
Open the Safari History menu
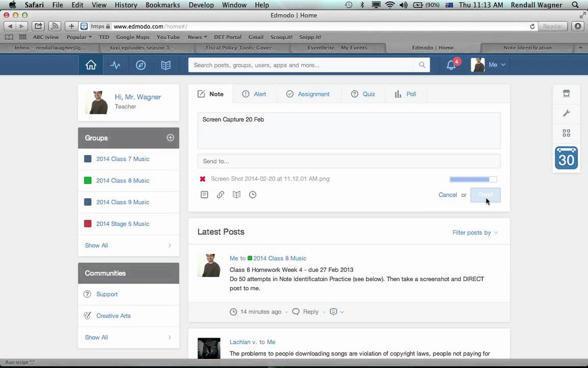pos(126,5)
